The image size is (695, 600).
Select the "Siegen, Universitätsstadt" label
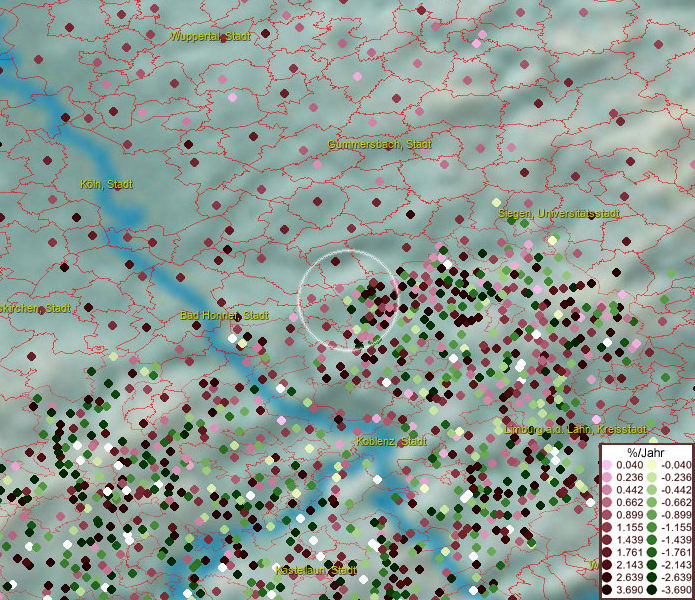tap(559, 213)
